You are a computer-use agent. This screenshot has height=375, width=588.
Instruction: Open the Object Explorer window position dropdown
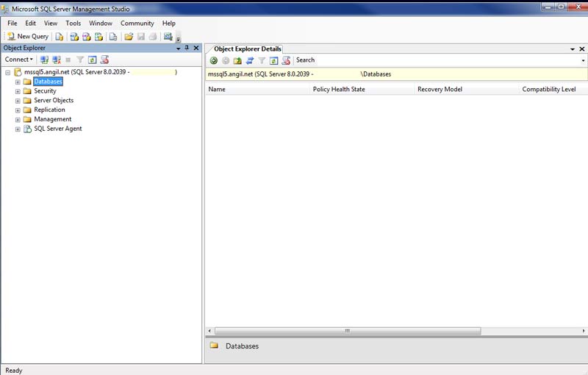[179, 49]
